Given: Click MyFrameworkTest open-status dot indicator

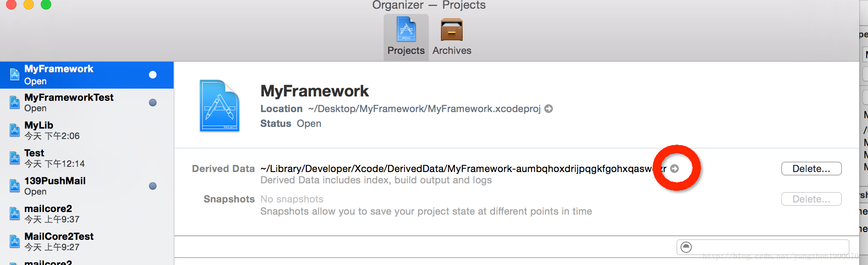Looking at the screenshot, I should [153, 103].
